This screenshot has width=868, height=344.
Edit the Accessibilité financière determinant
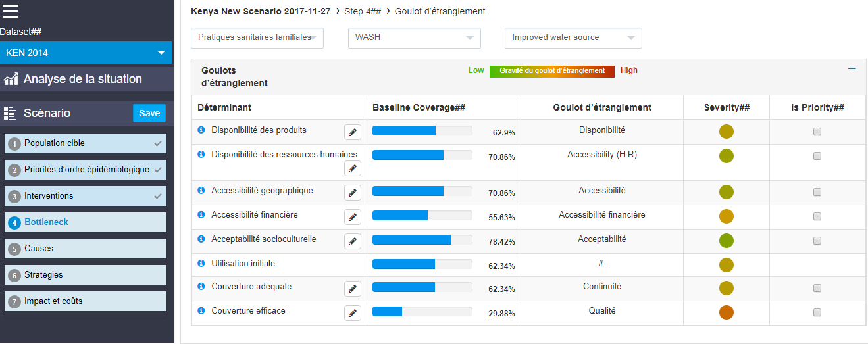coord(353,217)
